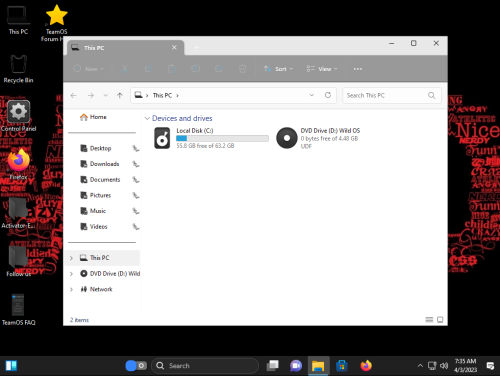Refresh the This PC view
500x376 pixels.
(328, 95)
